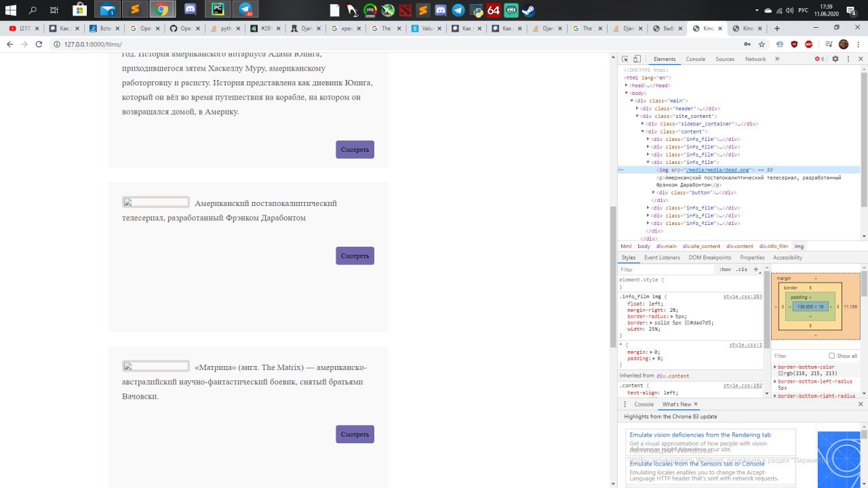The image size is (868, 488).
Task: Collapse the div class content node
Action: [x=643, y=131]
